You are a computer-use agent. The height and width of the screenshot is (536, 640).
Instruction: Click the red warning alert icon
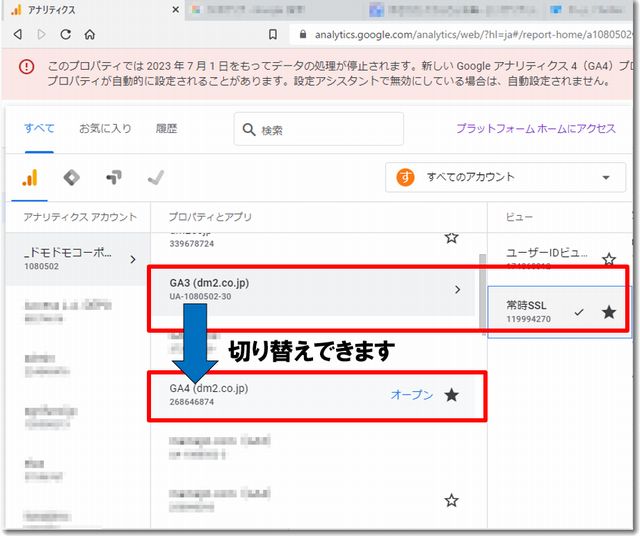coord(27,66)
